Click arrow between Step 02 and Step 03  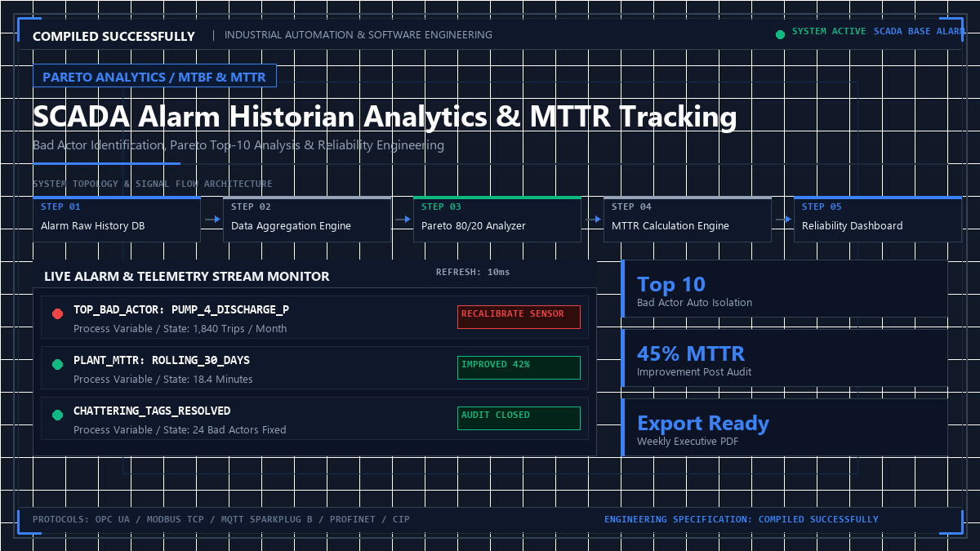point(403,220)
